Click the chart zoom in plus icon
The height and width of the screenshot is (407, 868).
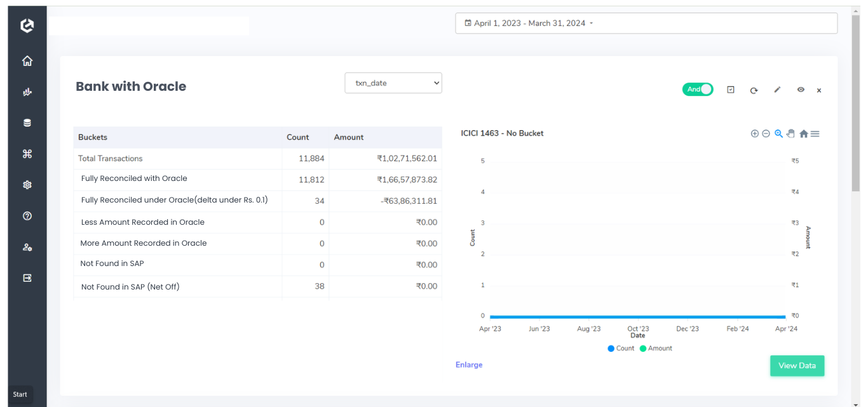click(754, 134)
